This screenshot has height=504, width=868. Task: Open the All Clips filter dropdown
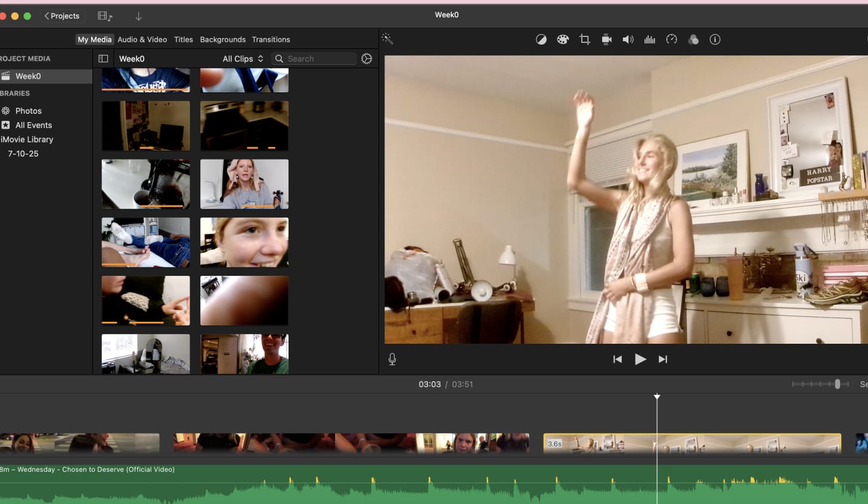pyautogui.click(x=243, y=58)
